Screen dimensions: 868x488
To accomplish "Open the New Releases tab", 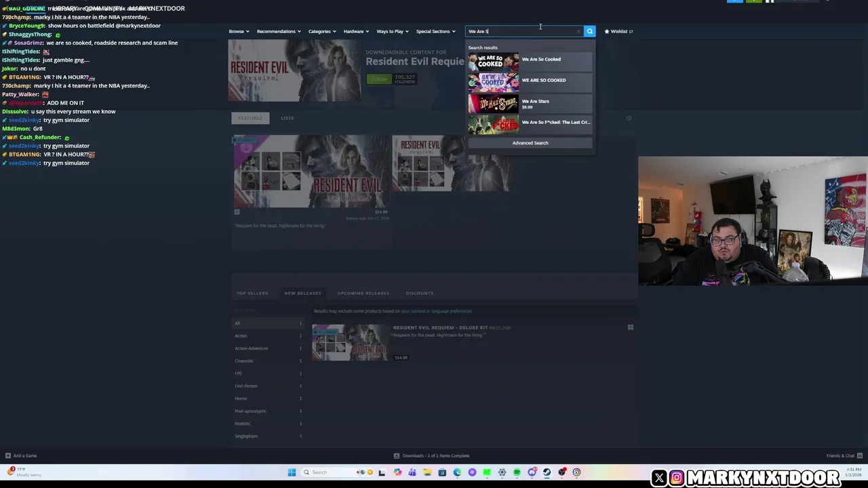I will [x=302, y=293].
